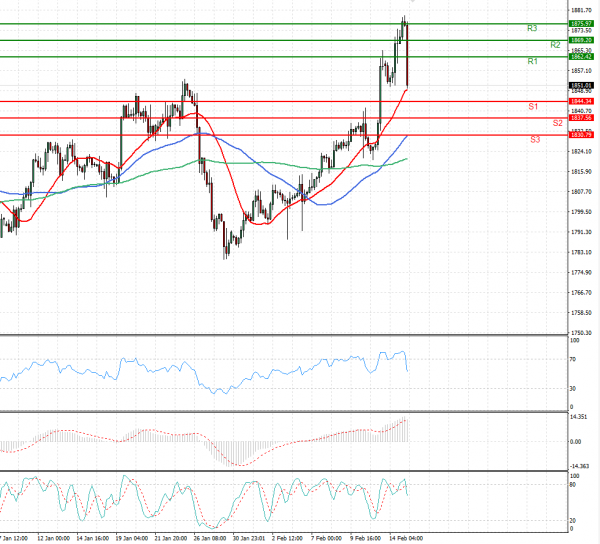The image size is (600, 544).
Task: Click the 9 Feb 16:00 time label
Action: pyautogui.click(x=365, y=538)
